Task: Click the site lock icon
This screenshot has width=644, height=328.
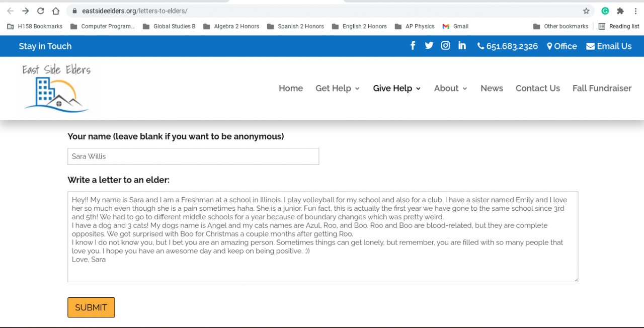Action: click(x=74, y=11)
